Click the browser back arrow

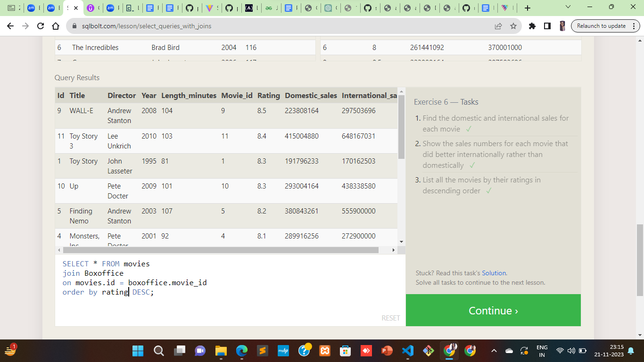(x=9, y=26)
